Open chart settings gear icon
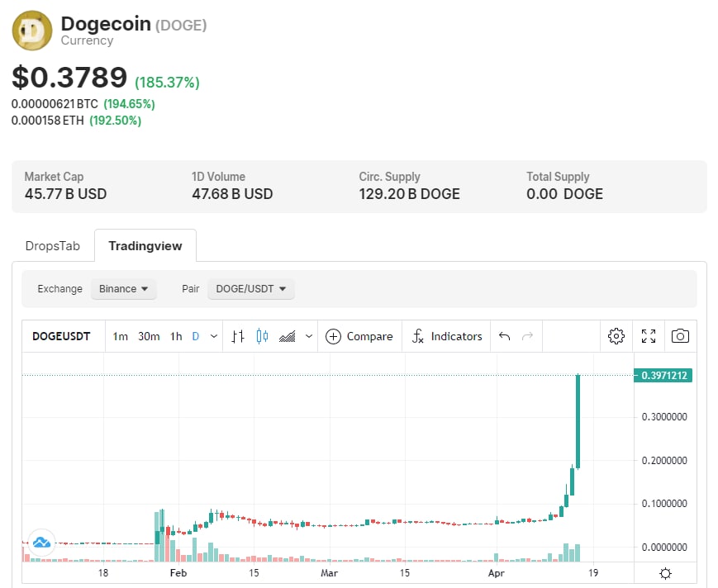Image resolution: width=718 pixels, height=588 pixels. pos(616,336)
